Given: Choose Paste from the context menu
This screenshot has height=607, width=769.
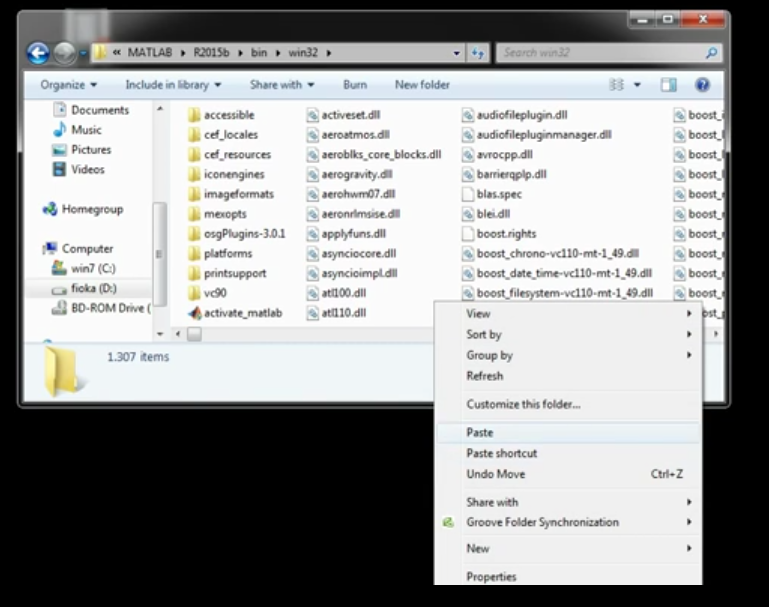Looking at the screenshot, I should click(x=568, y=433).
